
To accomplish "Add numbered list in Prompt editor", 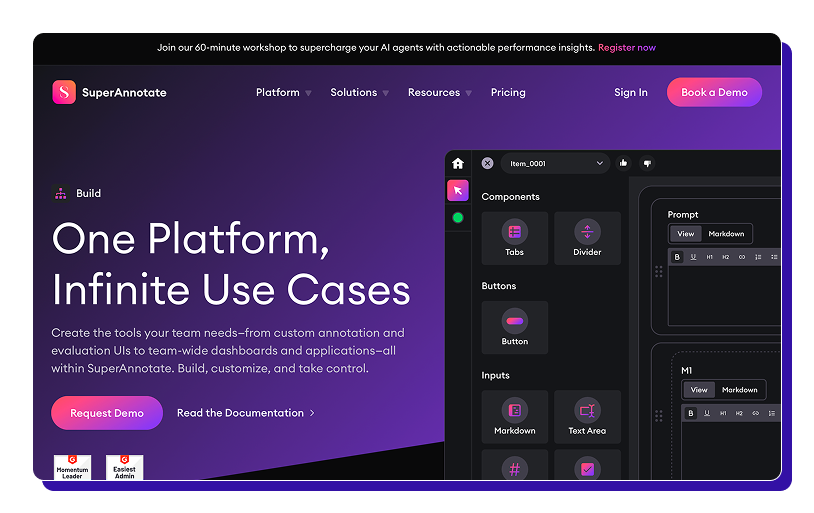I will pos(758,257).
